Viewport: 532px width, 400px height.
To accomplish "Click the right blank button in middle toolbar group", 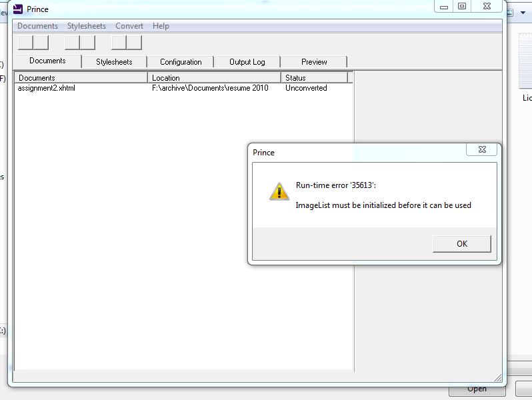I will tap(87, 43).
